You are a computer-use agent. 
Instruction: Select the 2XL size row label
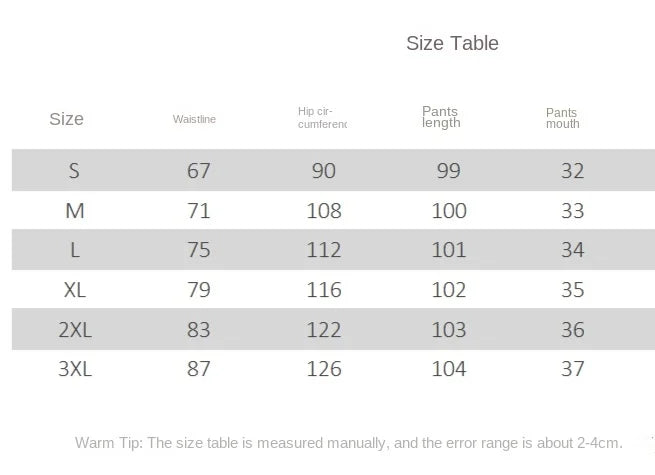(x=75, y=329)
